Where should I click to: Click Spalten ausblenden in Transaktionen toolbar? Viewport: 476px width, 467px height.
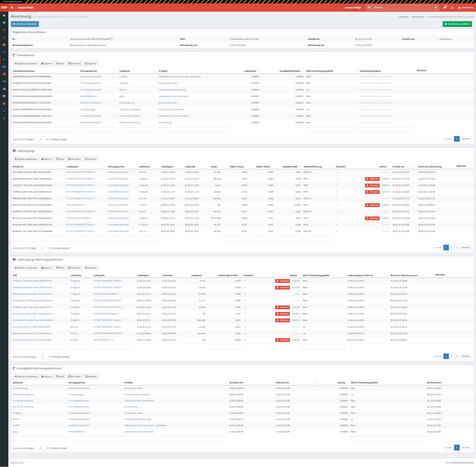26,63
